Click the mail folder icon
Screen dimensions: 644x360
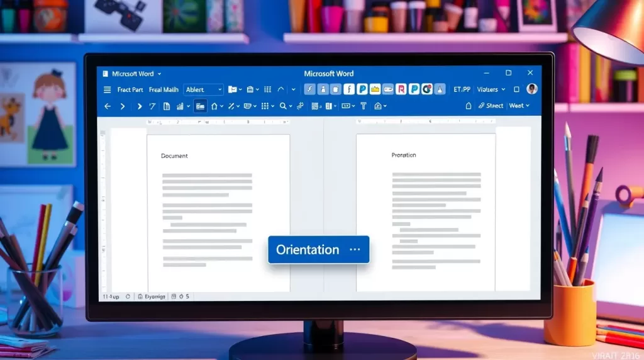233,89
